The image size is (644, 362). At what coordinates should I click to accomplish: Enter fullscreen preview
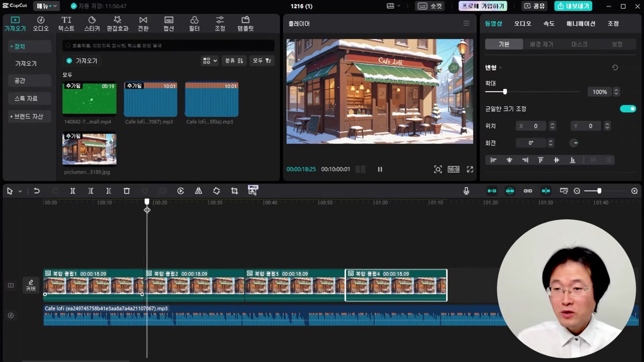pos(470,170)
